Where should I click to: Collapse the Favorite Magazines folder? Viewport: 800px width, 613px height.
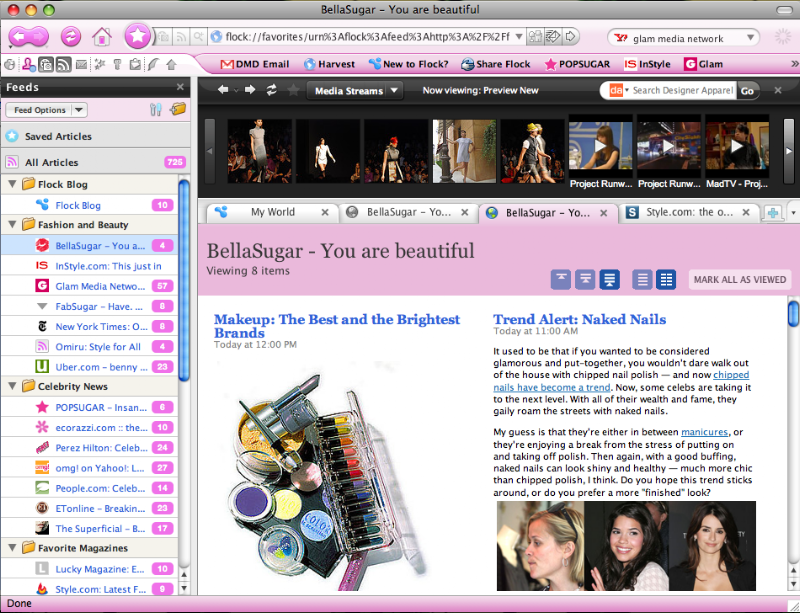tap(12, 548)
